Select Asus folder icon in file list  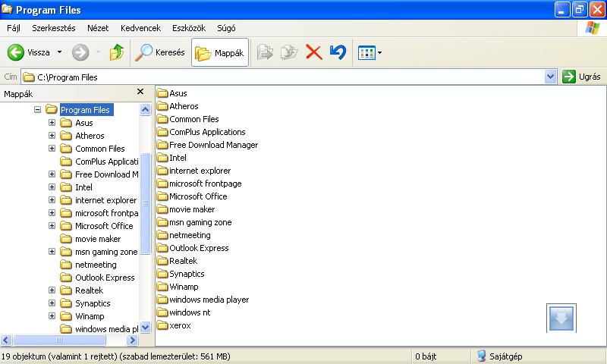click(x=162, y=93)
